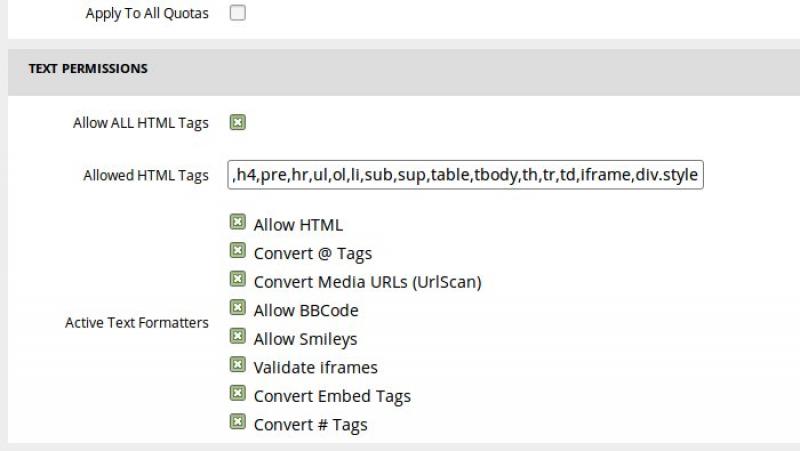Click the "Validate iframes" label text

pos(315,367)
